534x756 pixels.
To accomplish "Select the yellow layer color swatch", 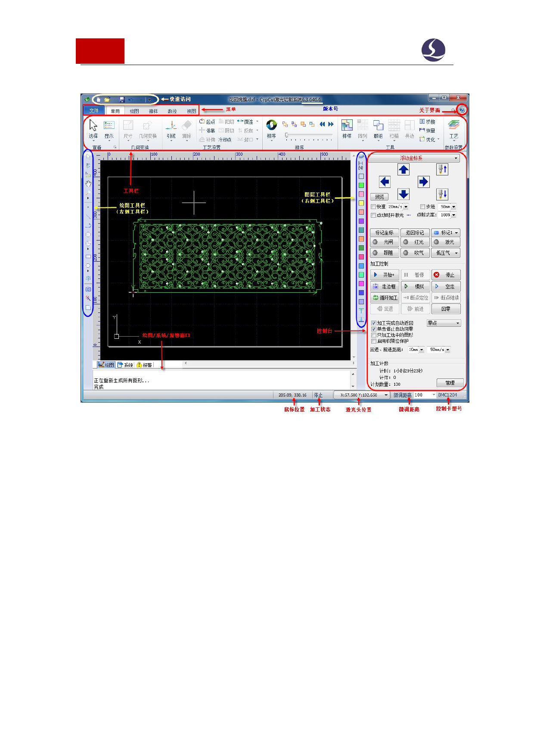I will [x=361, y=203].
